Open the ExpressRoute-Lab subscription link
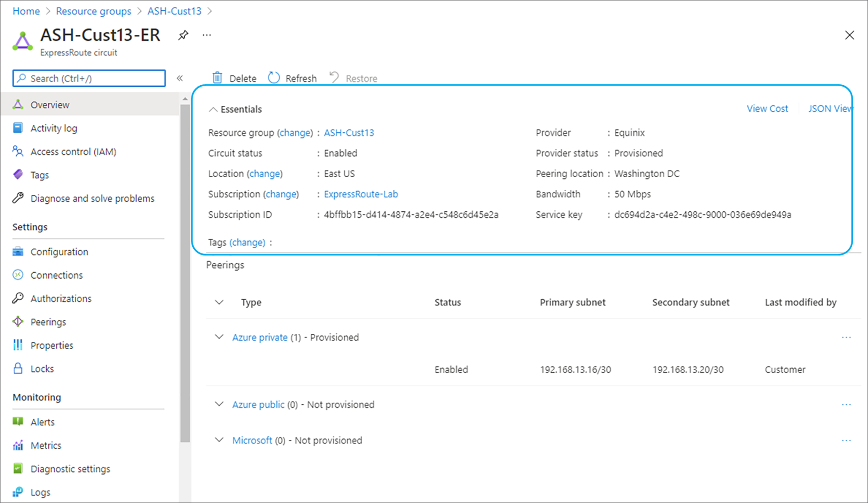Viewport: 868px width, 503px height. coord(361,194)
